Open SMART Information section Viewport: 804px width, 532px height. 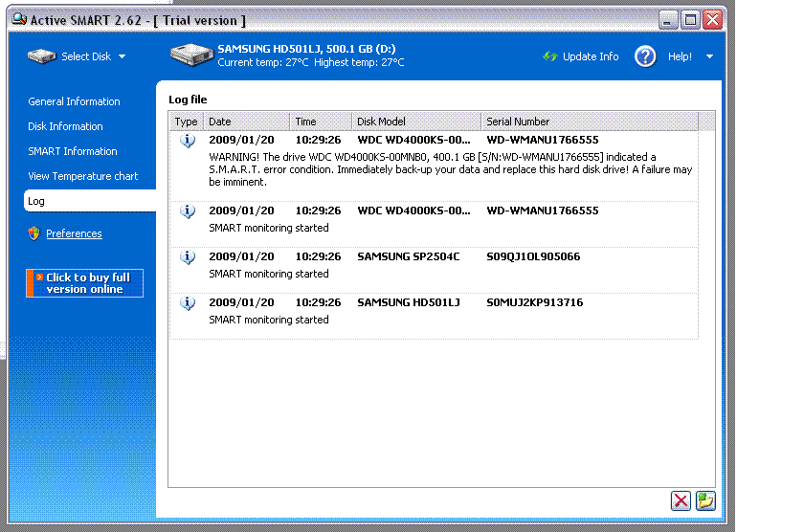tap(73, 151)
